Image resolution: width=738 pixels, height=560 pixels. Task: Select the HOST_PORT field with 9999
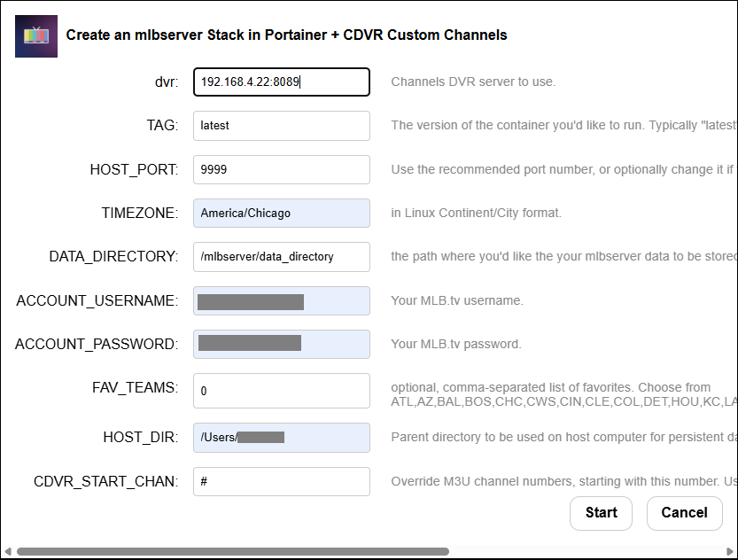pyautogui.click(x=281, y=169)
